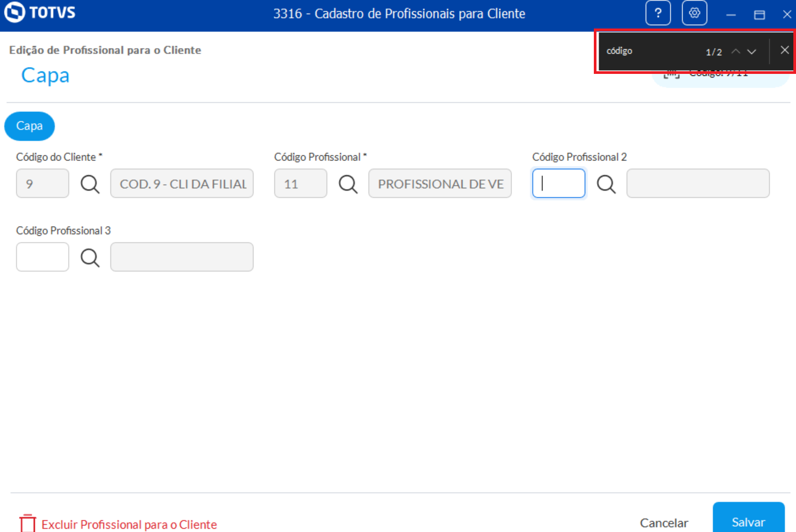Screen dimensions: 796x532
Task: Click the Código Profissional 2 description field
Action: (x=698, y=184)
